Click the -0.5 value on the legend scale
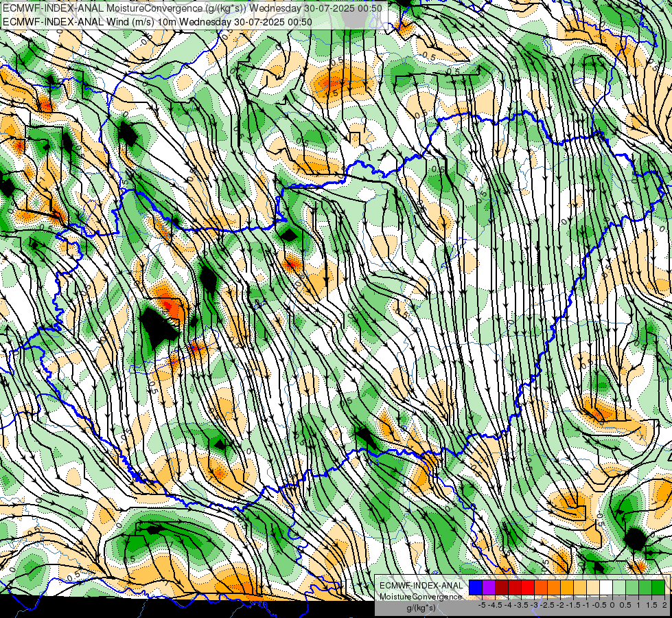This screenshot has height=618, width=672. (599, 605)
